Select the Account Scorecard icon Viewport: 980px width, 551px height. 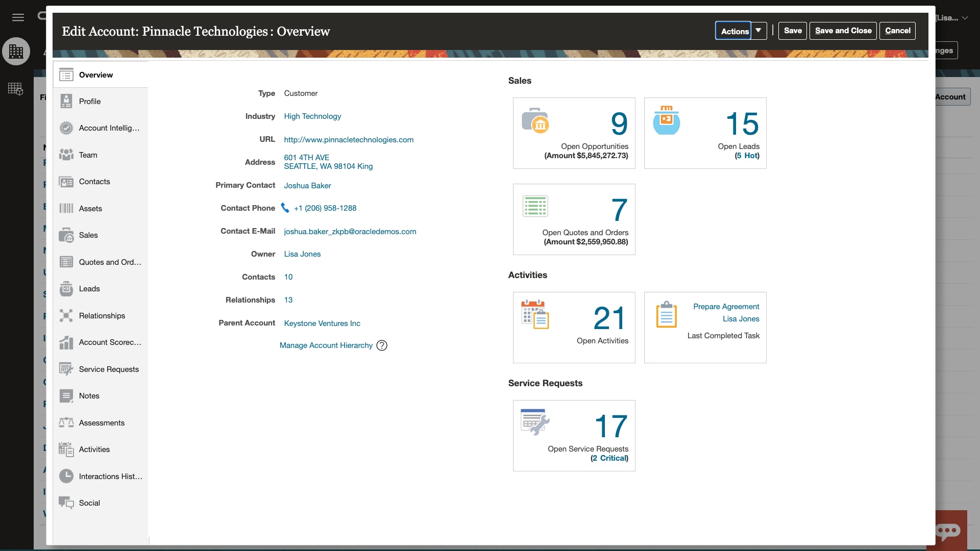(x=65, y=342)
